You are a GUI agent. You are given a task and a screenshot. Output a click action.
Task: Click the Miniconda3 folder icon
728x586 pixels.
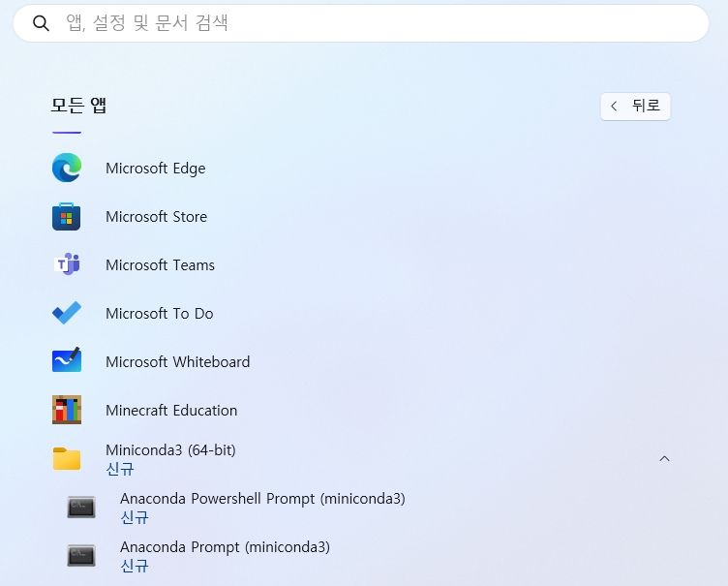click(x=67, y=459)
